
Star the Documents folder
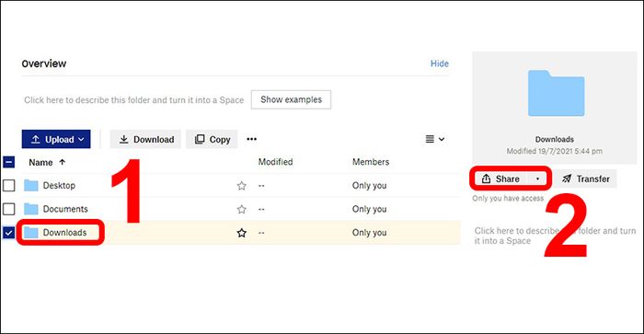[x=241, y=209]
